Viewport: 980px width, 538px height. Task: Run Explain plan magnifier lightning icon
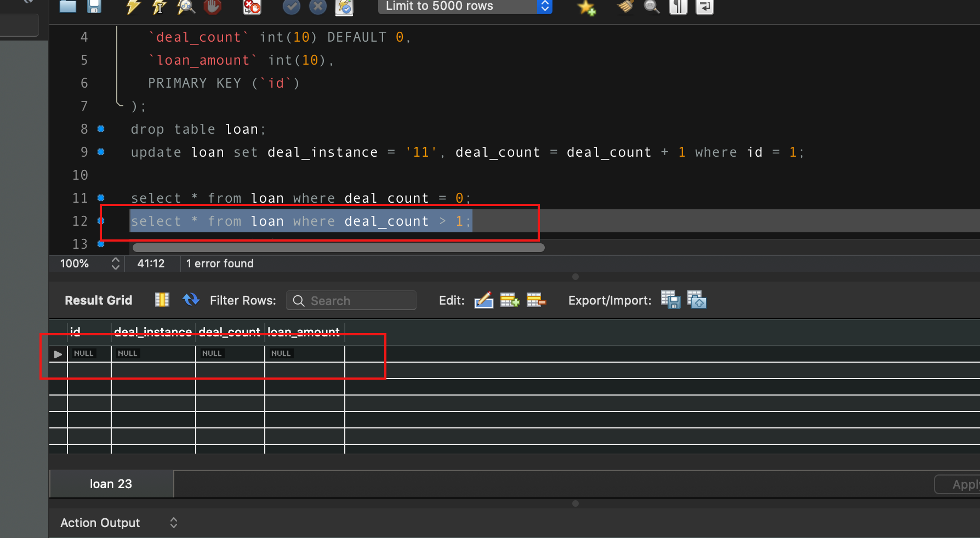(x=186, y=7)
